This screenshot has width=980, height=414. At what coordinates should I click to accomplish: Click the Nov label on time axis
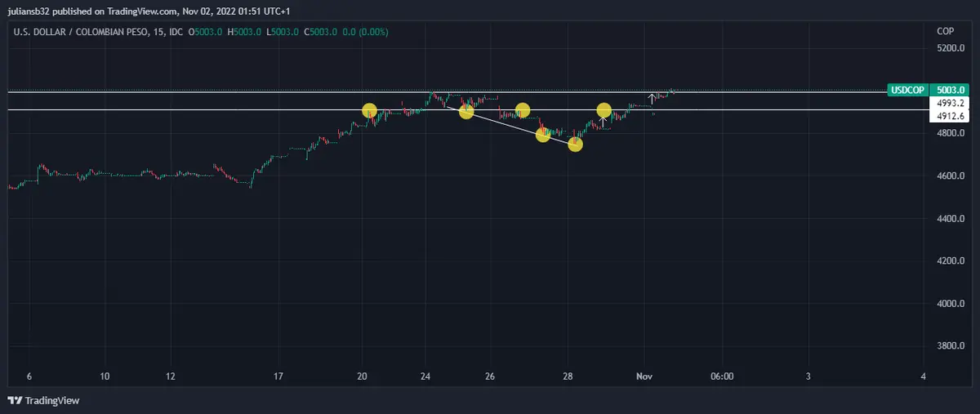644,376
